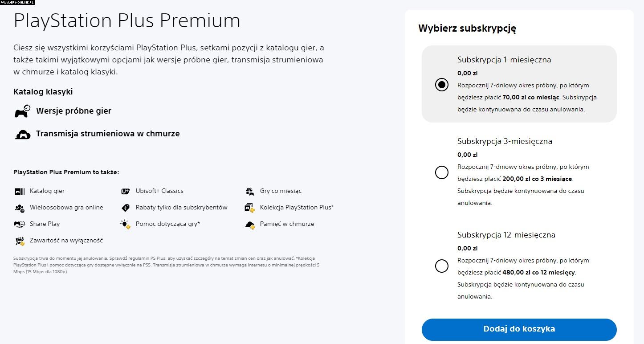Click the Kolekcja PlayStation Plus icon
The height and width of the screenshot is (344, 644).
click(250, 208)
